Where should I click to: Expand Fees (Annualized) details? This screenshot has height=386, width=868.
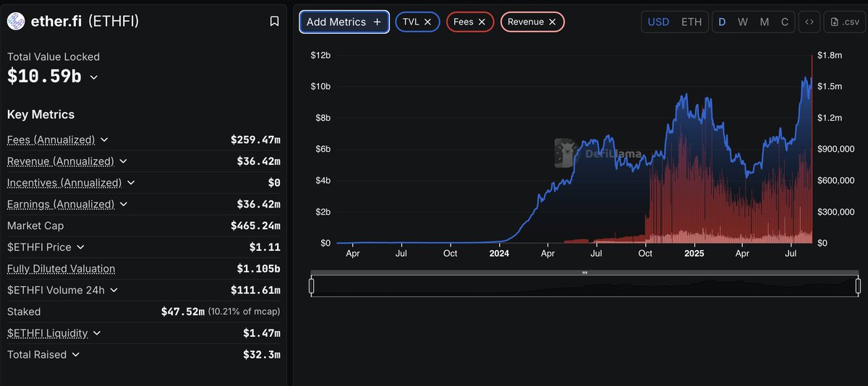[x=104, y=140]
